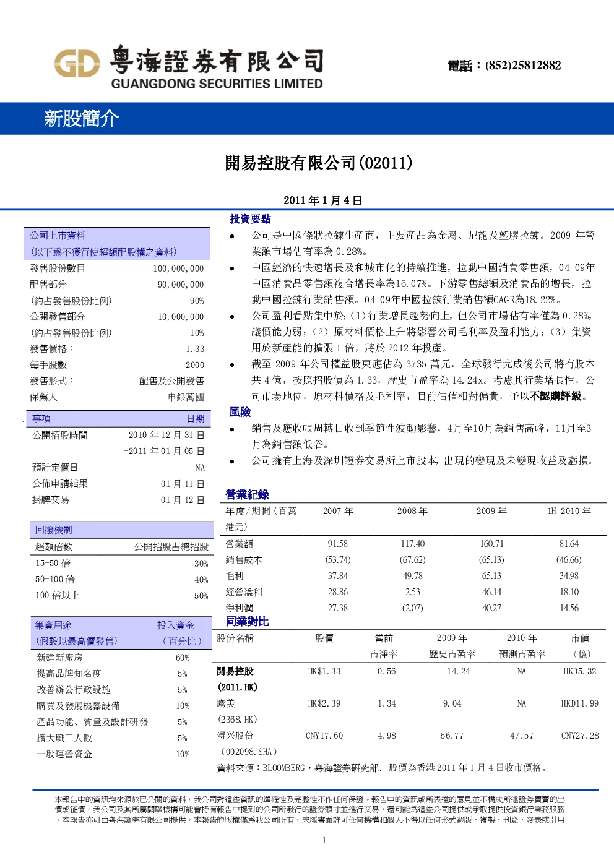
Task: Select the 公開招股時間 row label
Action: (x=60, y=436)
